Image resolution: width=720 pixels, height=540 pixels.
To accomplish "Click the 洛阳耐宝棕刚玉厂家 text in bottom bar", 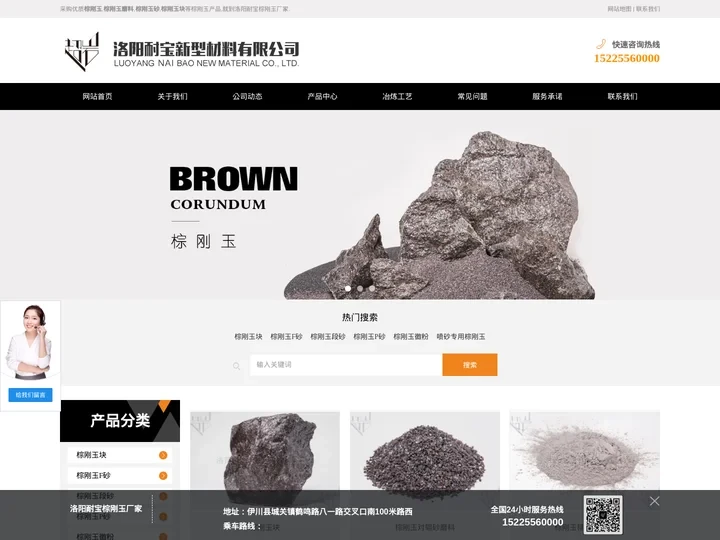I will [x=106, y=509].
